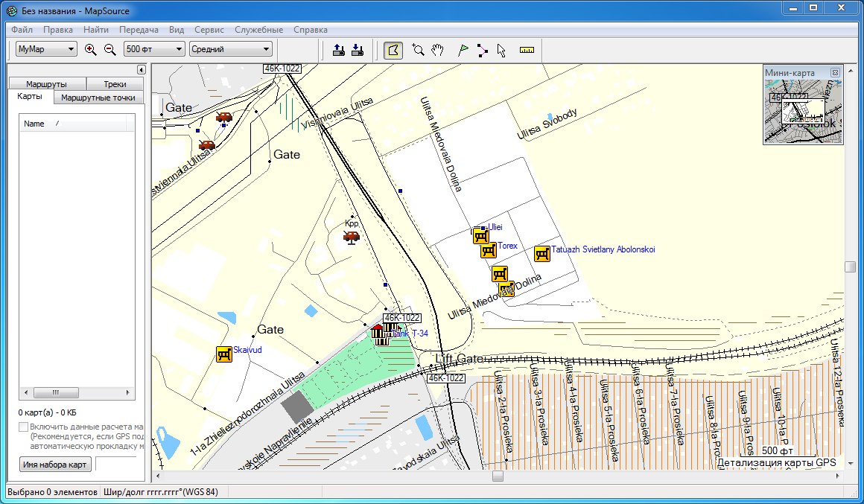Collapse the left side panel arrow
864x504 pixels.
pyautogui.click(x=141, y=69)
